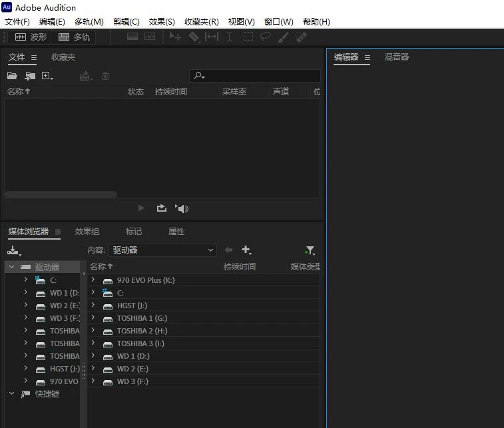Select the Spot Healing Brush tool
The image size is (504, 428).
pyautogui.click(x=301, y=37)
